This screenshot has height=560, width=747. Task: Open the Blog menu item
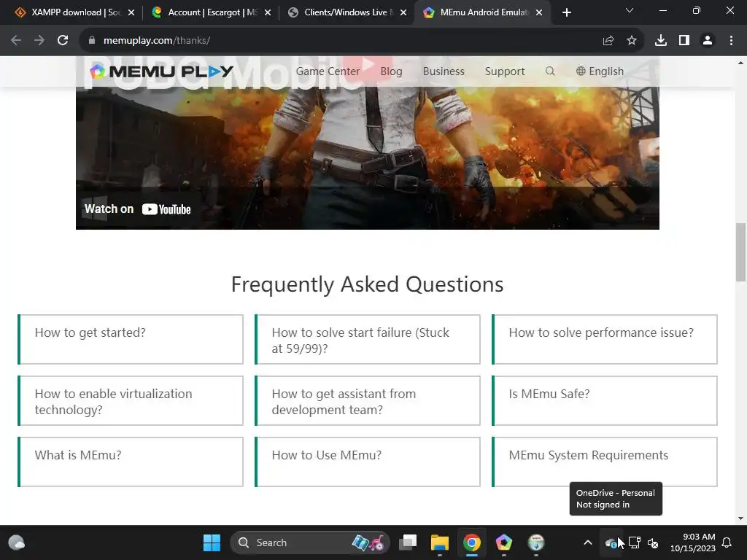click(391, 71)
